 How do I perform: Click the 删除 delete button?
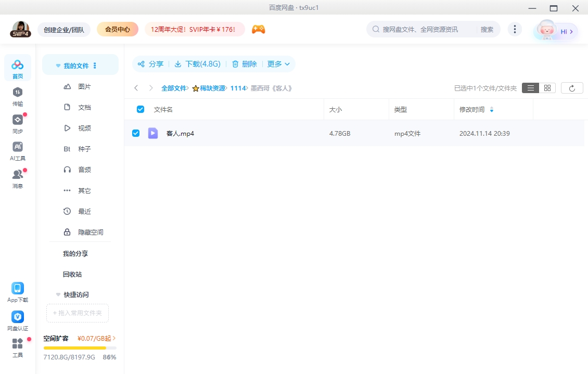point(245,64)
